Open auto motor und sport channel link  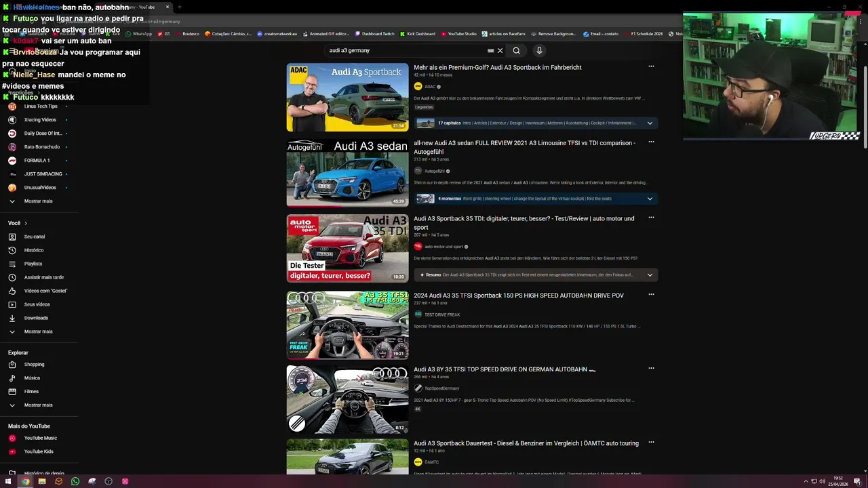443,247
